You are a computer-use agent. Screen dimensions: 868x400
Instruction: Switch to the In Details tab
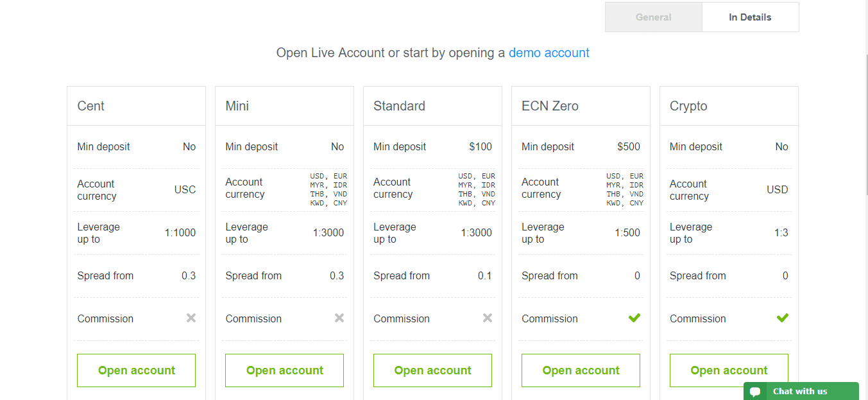pos(750,17)
